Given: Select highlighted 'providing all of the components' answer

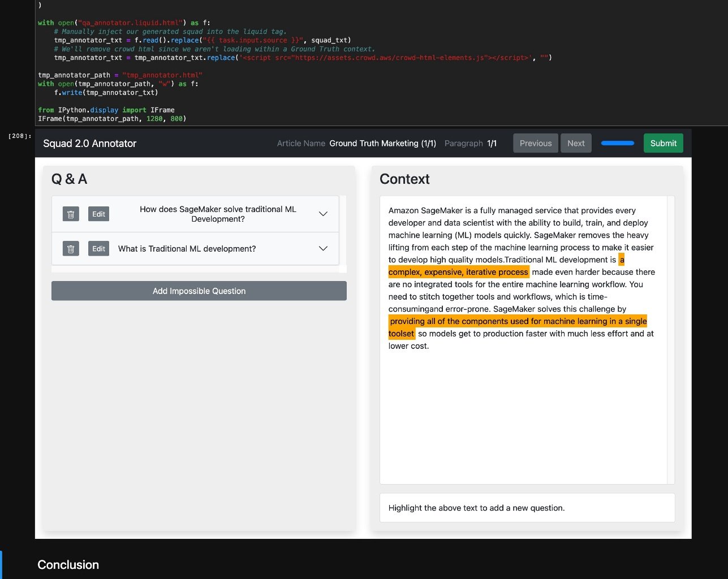Looking at the screenshot, I should 518,321.
